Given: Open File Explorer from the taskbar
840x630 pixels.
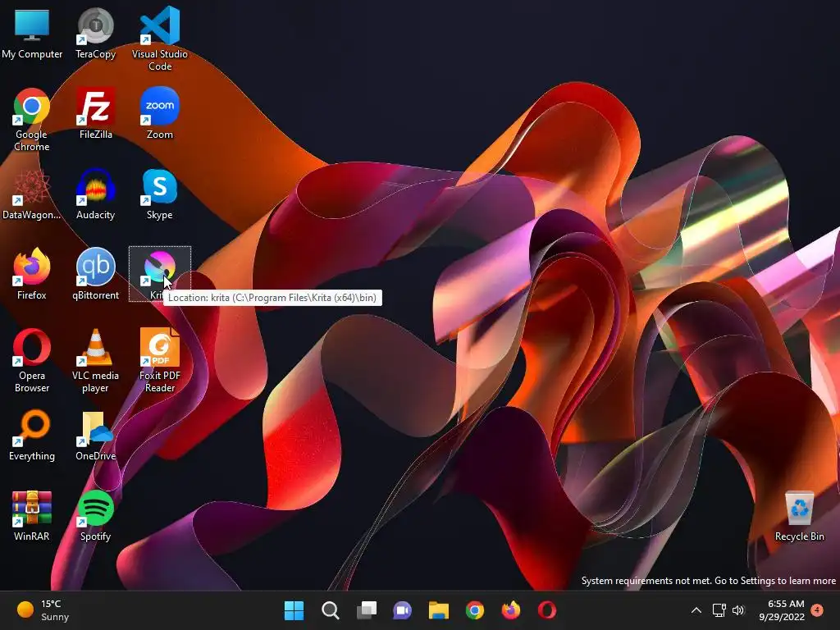Looking at the screenshot, I should pos(438,610).
